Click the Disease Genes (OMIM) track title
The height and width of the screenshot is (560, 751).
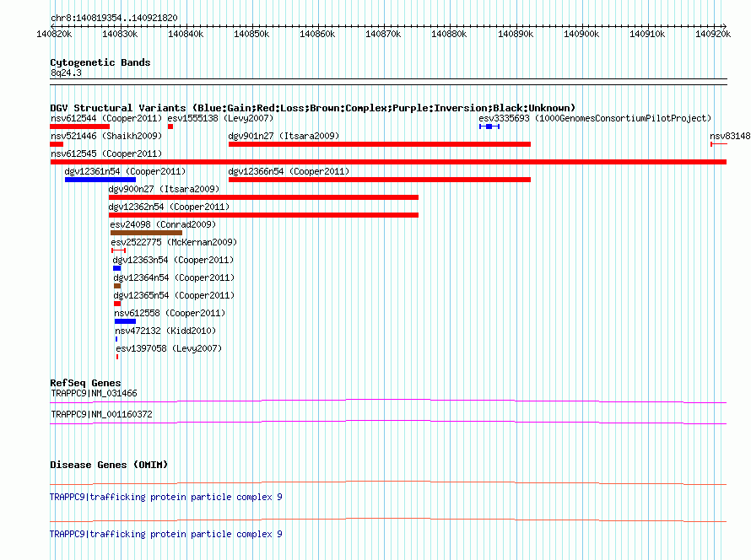(109, 465)
